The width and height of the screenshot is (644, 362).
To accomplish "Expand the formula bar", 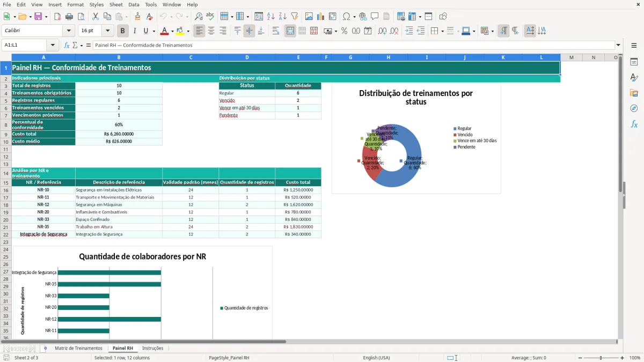I will 618,45.
